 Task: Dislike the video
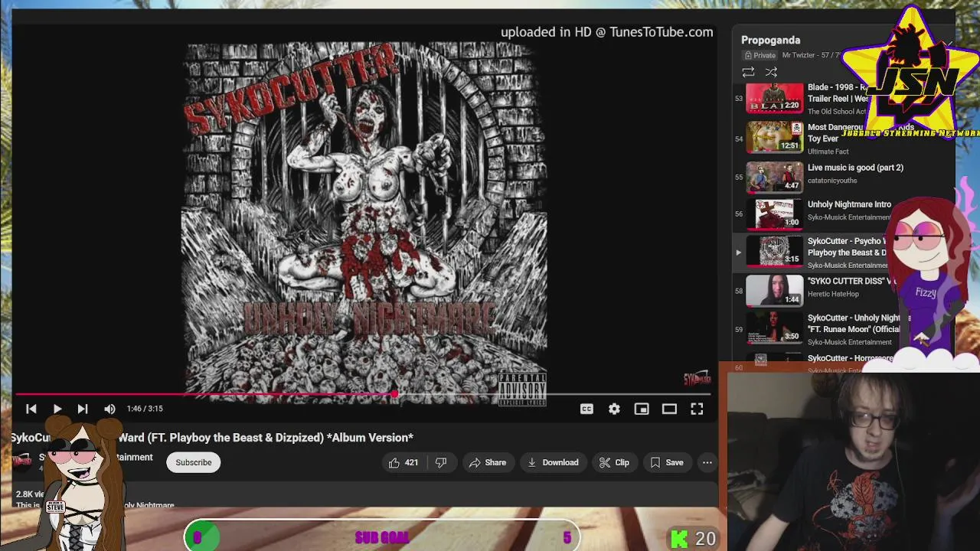tap(441, 462)
